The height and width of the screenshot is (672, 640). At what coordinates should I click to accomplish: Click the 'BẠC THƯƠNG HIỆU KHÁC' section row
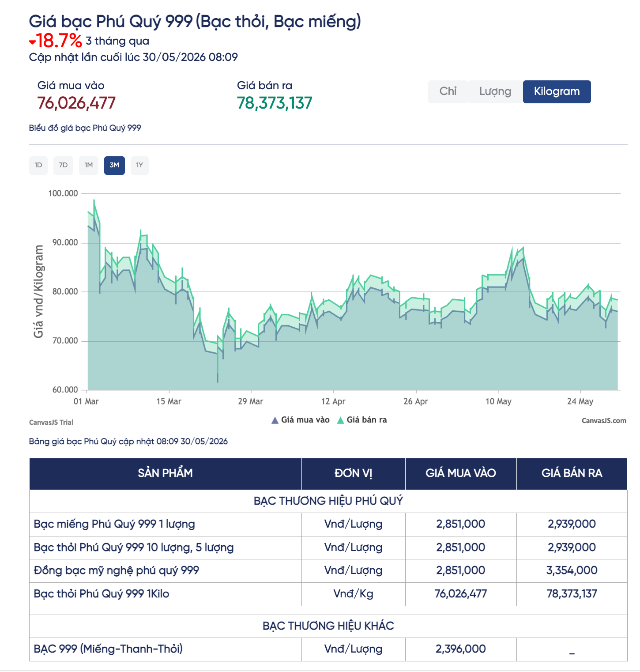328,626
